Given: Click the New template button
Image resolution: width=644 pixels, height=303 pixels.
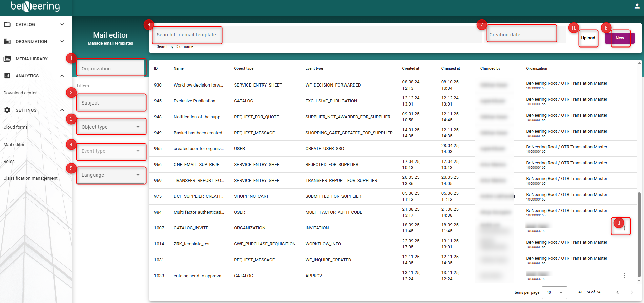Looking at the screenshot, I should coord(620,38).
